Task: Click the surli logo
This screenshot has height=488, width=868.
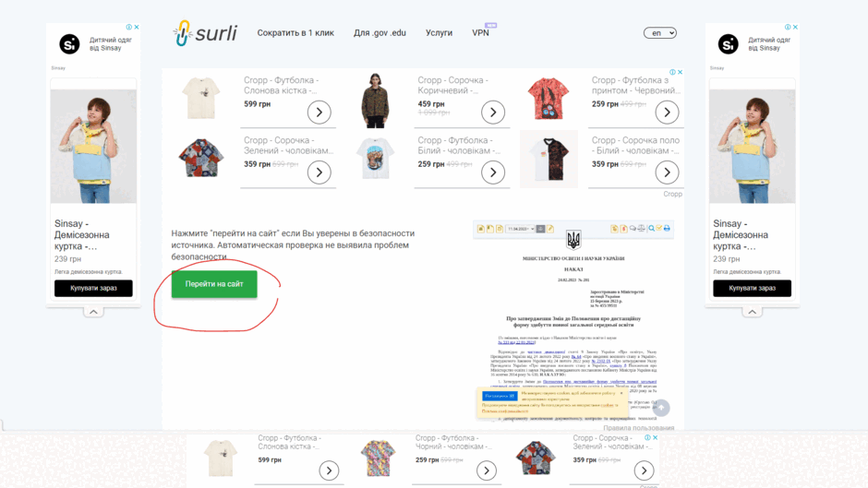Action: point(205,33)
